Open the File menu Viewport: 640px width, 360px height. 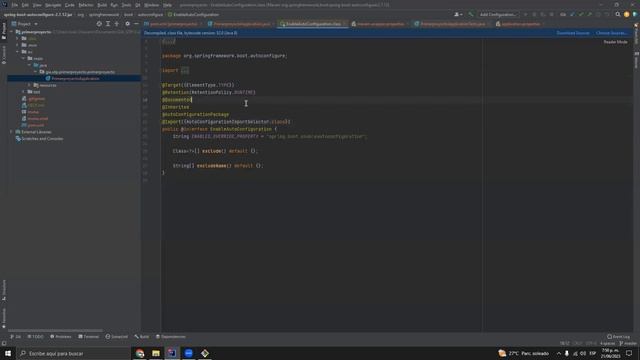click(15, 5)
